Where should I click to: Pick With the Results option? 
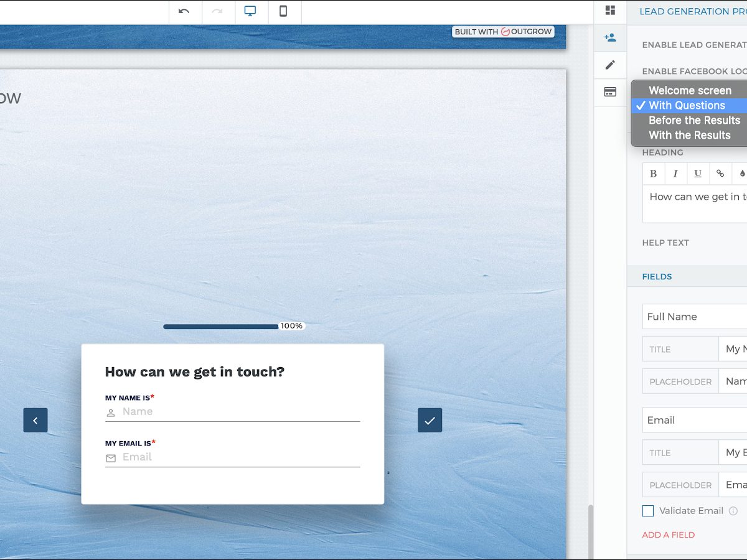pyautogui.click(x=689, y=135)
